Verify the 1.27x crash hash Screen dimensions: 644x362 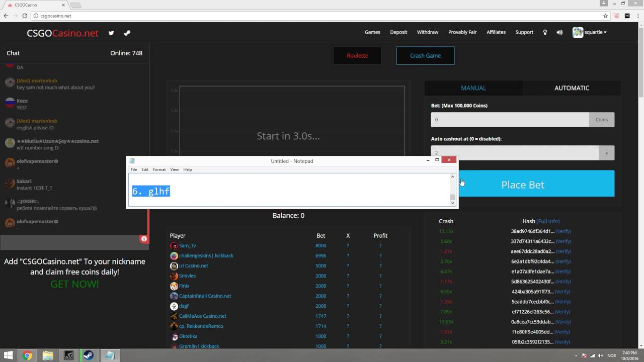[x=563, y=251]
